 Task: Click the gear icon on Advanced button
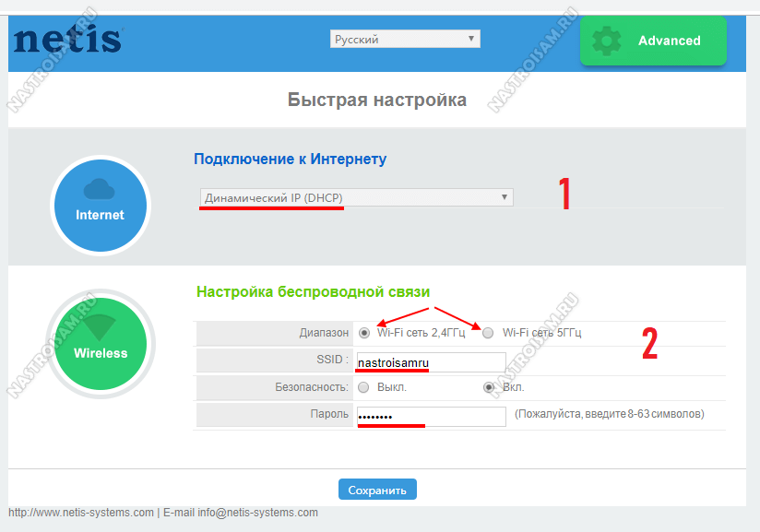click(x=606, y=41)
